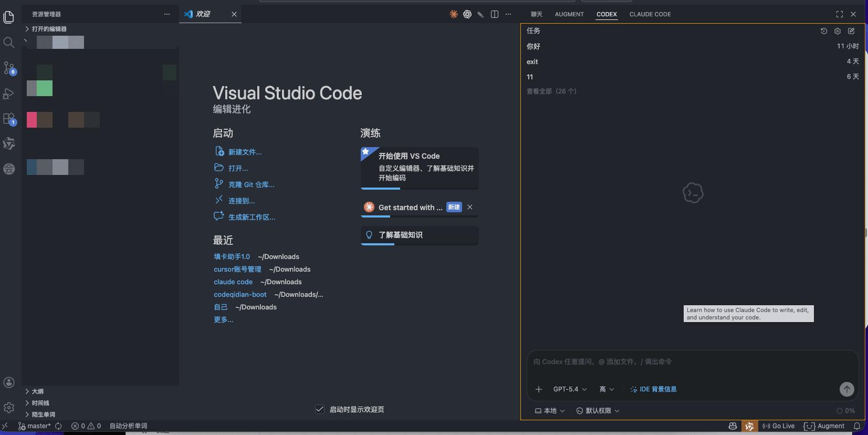Open 了解基础知识 walkthrough card

pos(420,235)
